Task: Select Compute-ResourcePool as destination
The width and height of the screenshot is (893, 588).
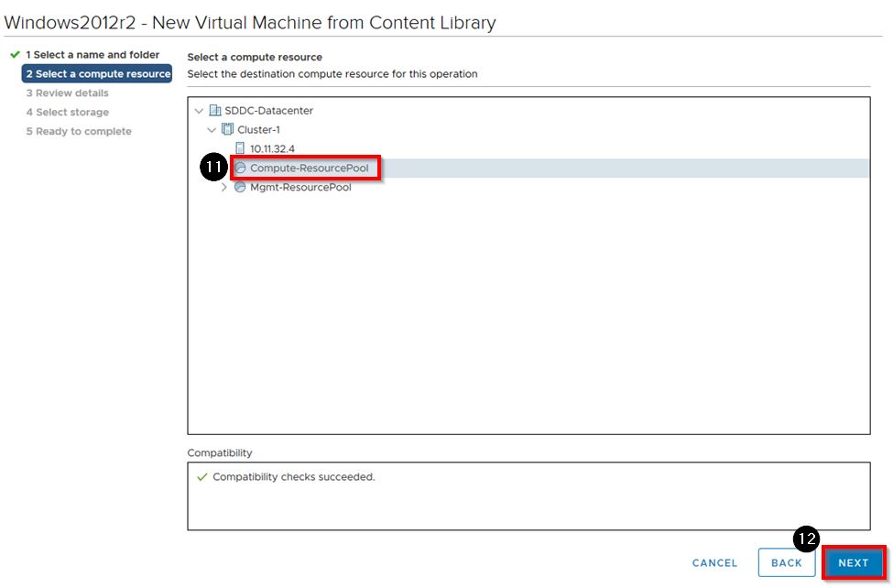Action: point(310,169)
